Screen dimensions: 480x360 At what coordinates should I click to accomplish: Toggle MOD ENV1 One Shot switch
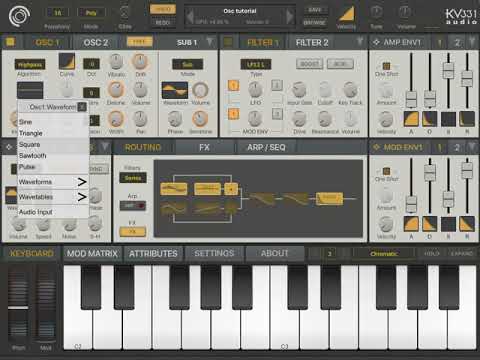click(386, 171)
